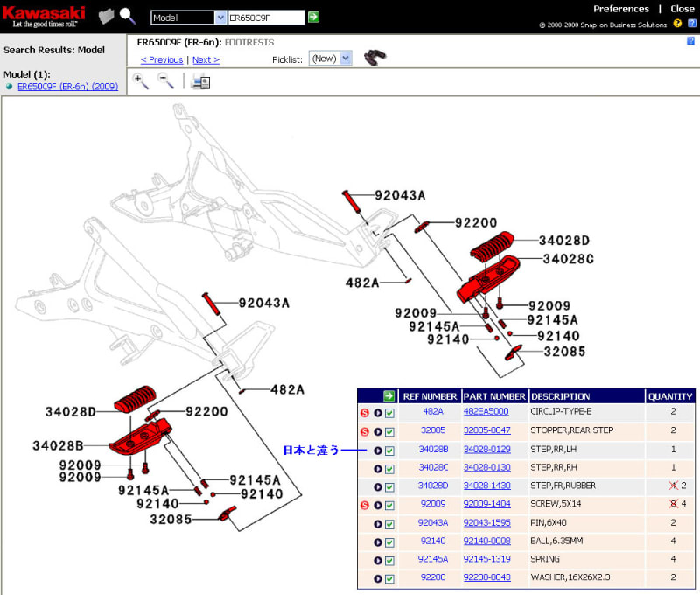Click the DESCRIPTION column header
Image resolution: width=700 pixels, height=595 pixels.
click(x=586, y=396)
